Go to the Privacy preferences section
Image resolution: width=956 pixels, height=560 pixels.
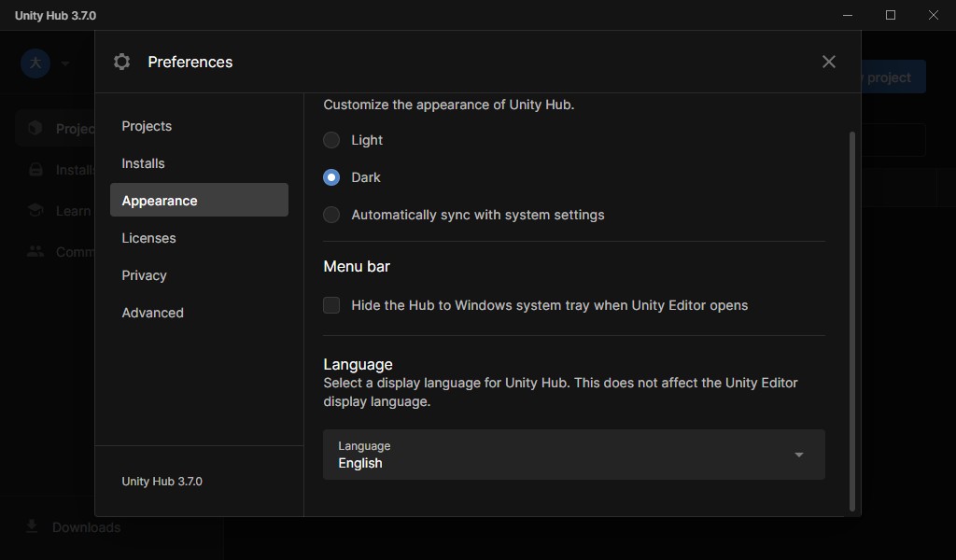point(144,275)
